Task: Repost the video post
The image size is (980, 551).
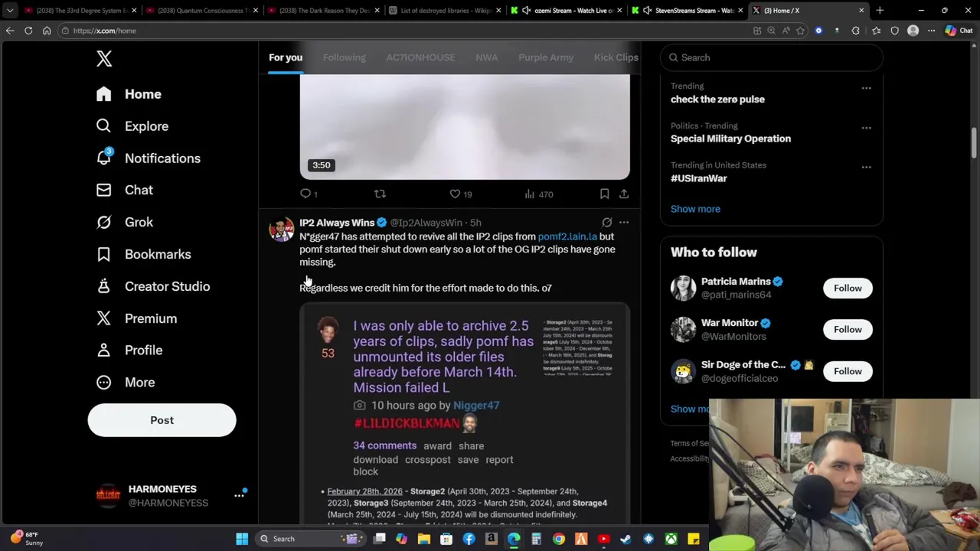Action: click(380, 194)
